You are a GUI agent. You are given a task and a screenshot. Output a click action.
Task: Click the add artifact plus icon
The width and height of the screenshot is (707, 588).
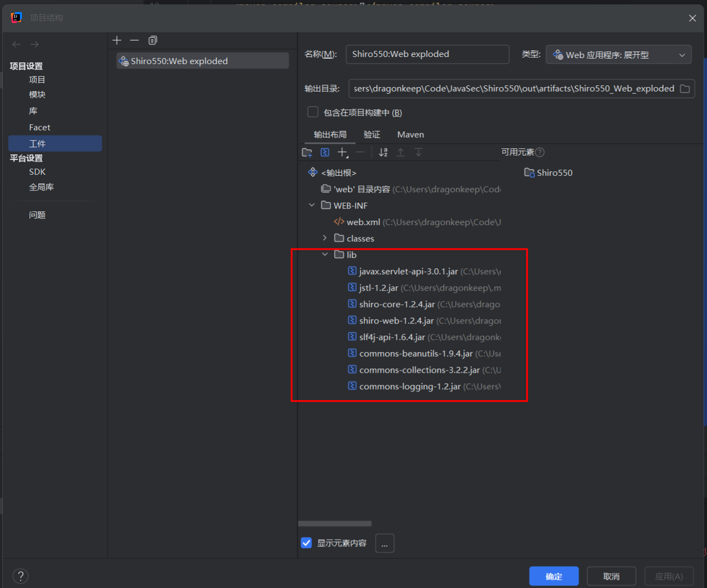[117, 41]
